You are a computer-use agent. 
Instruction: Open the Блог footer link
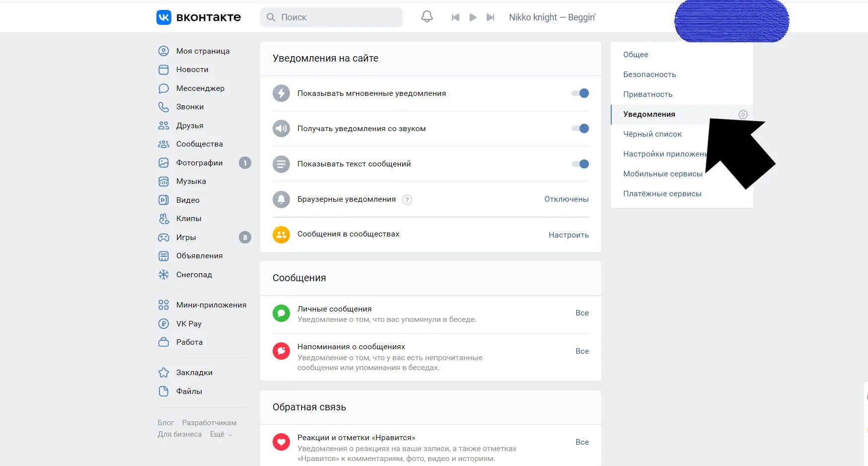pyautogui.click(x=166, y=423)
